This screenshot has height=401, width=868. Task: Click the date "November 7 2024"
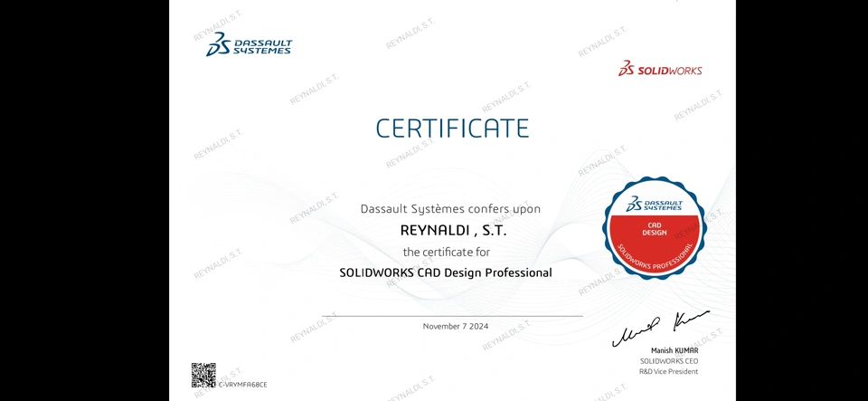456,326
